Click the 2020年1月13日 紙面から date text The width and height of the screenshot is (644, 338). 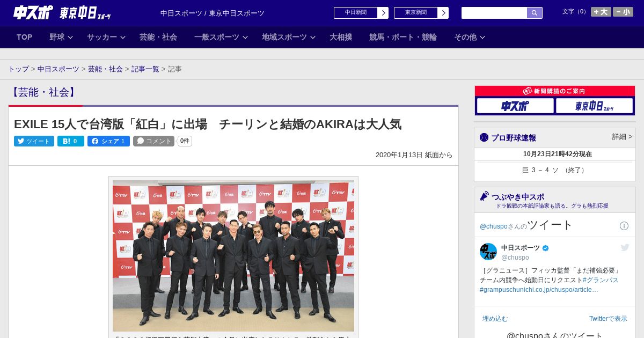pos(414,155)
